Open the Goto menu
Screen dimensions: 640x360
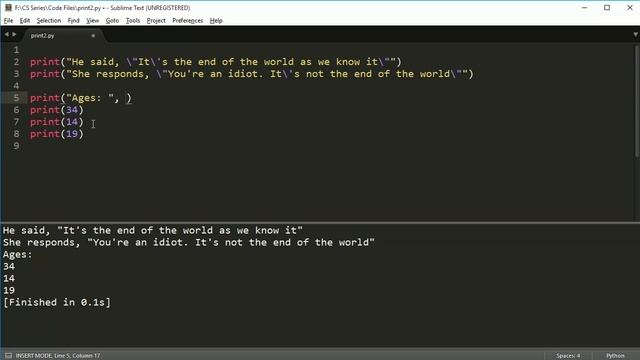[112, 20]
